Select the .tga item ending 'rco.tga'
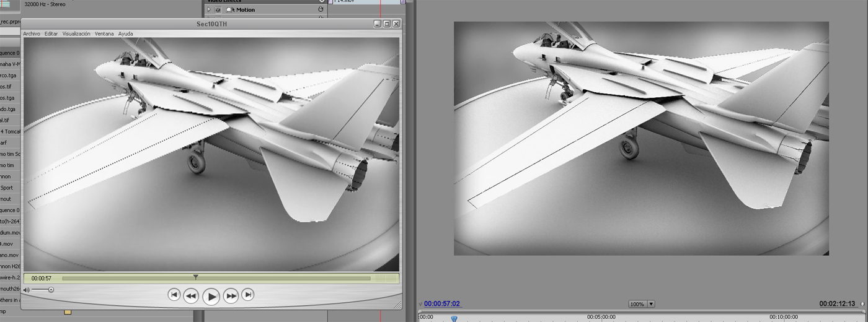Image resolution: width=868 pixels, height=322 pixels. (7, 75)
